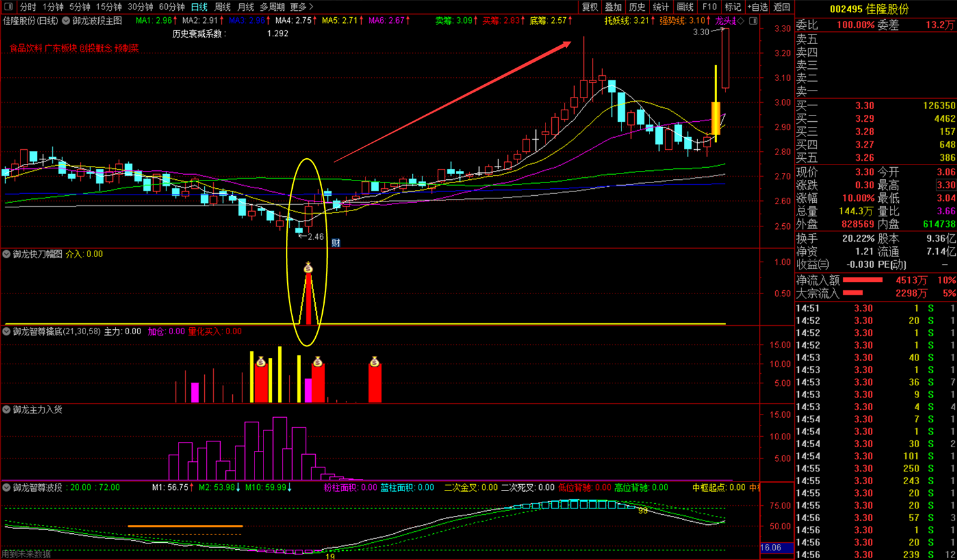This screenshot has height=560, width=957.
Task: Click the 预制菜 concept tag
Action: (x=127, y=48)
